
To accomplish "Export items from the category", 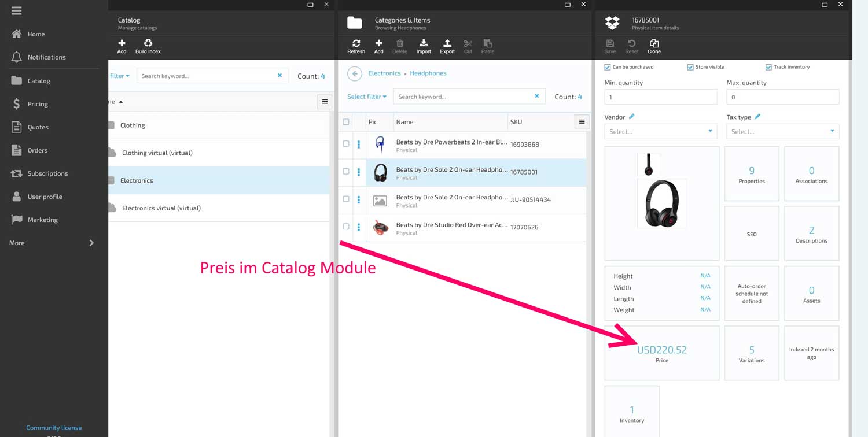I will click(x=447, y=46).
